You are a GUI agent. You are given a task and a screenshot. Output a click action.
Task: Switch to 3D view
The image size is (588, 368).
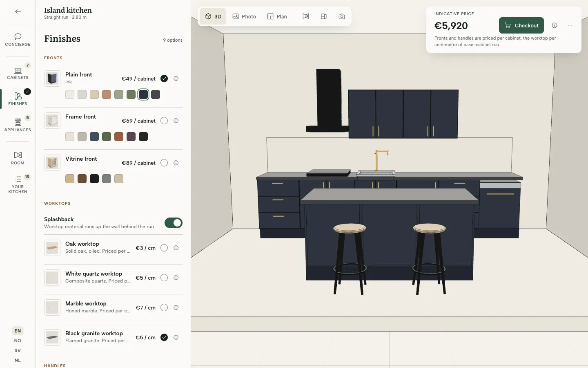tap(213, 16)
